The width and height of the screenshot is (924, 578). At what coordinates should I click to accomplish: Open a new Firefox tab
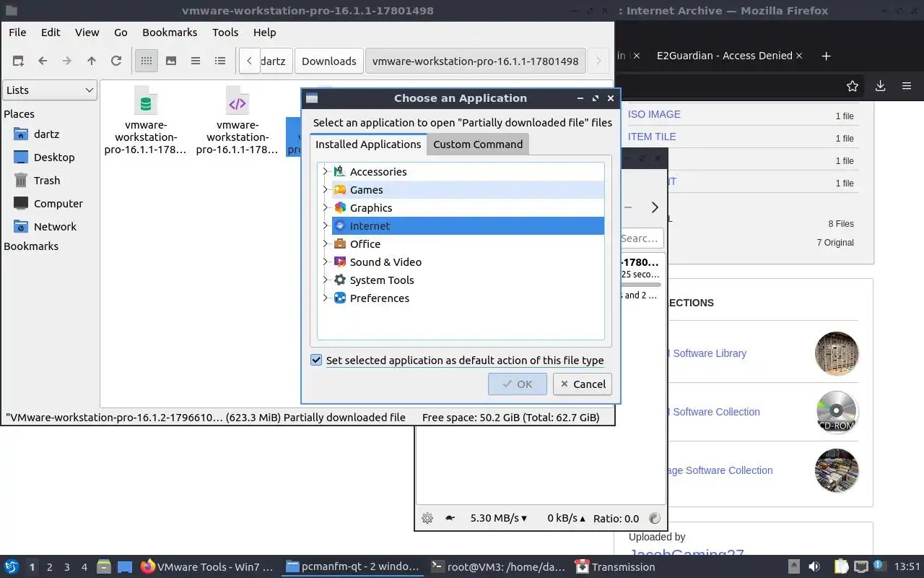point(827,56)
